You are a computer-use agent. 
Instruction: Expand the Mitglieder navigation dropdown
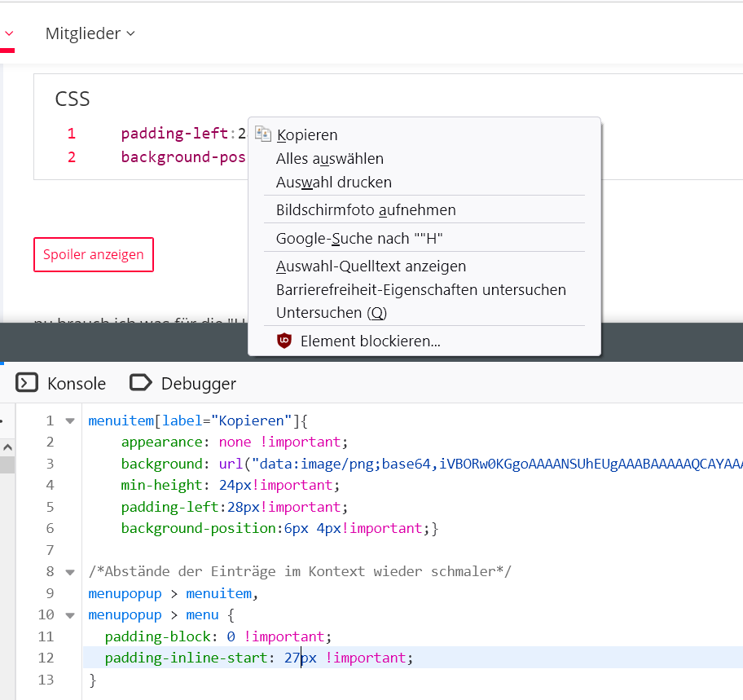[x=90, y=33]
